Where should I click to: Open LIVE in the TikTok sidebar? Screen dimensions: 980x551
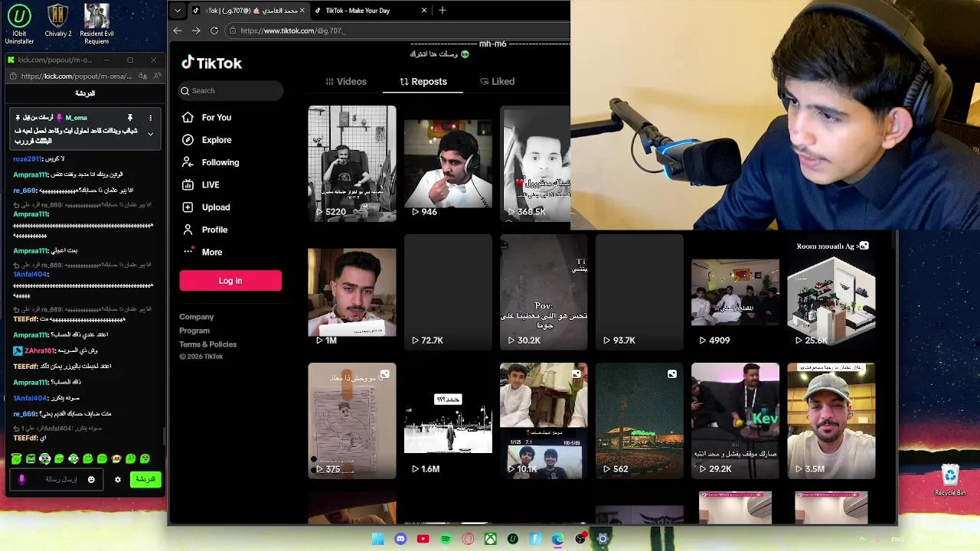[x=201, y=184]
